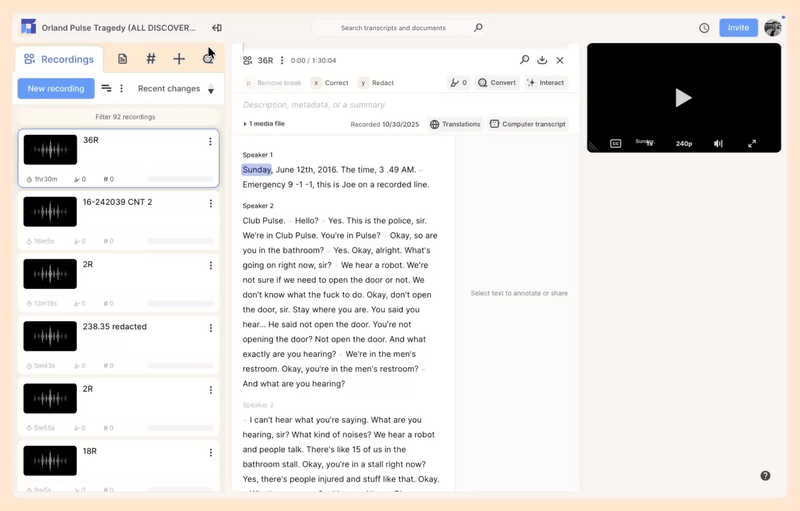
Task: Open Translations with the globe icon
Action: [x=455, y=124]
